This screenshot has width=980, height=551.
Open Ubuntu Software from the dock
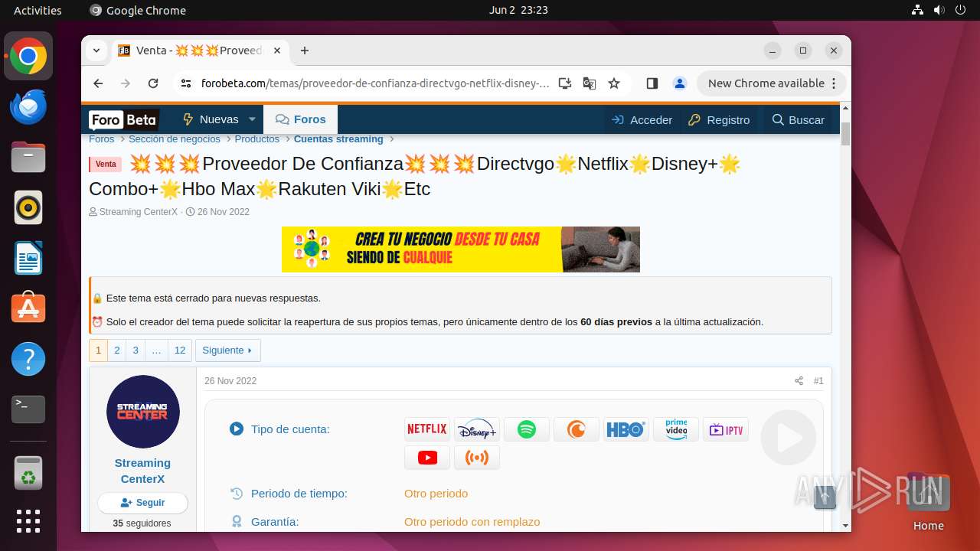(x=28, y=308)
